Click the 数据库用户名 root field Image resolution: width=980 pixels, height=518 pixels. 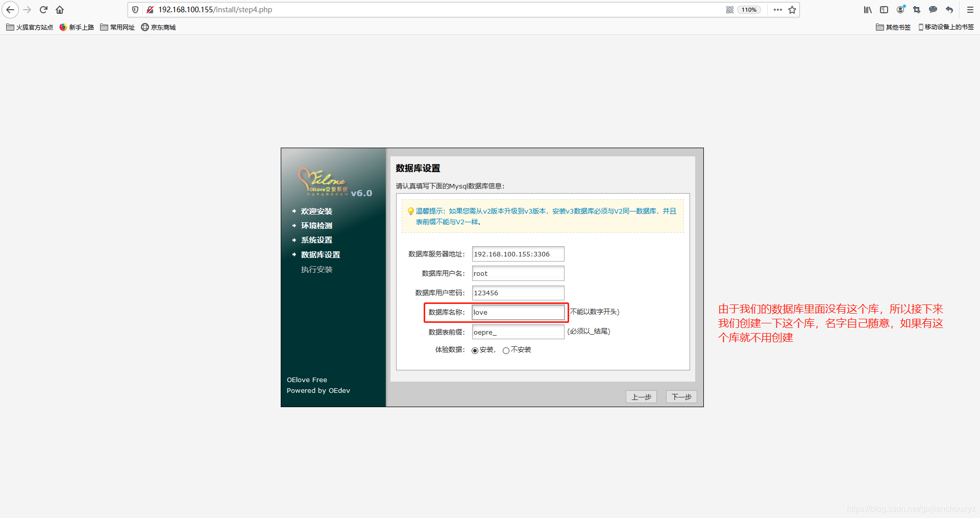coord(518,273)
